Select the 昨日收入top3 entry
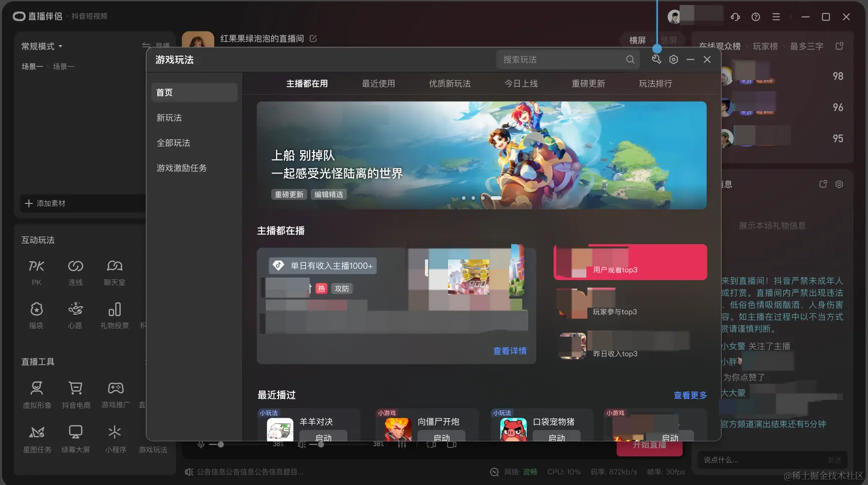 pos(630,346)
